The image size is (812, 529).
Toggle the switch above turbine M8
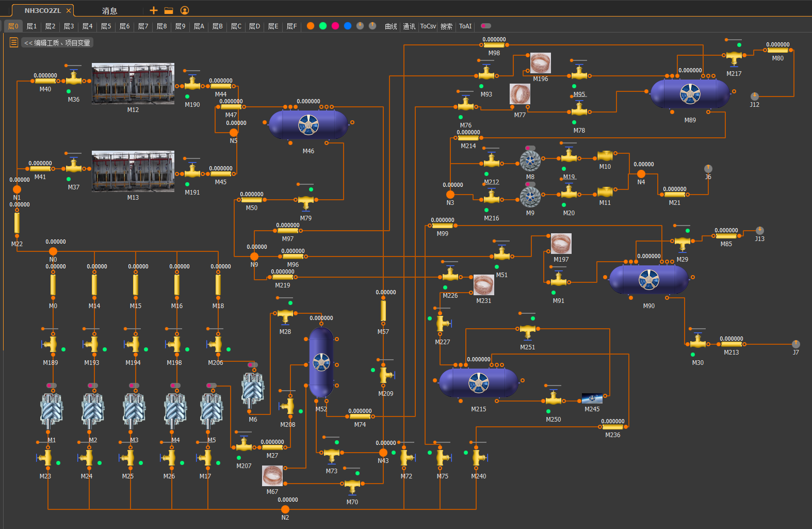[530, 148]
